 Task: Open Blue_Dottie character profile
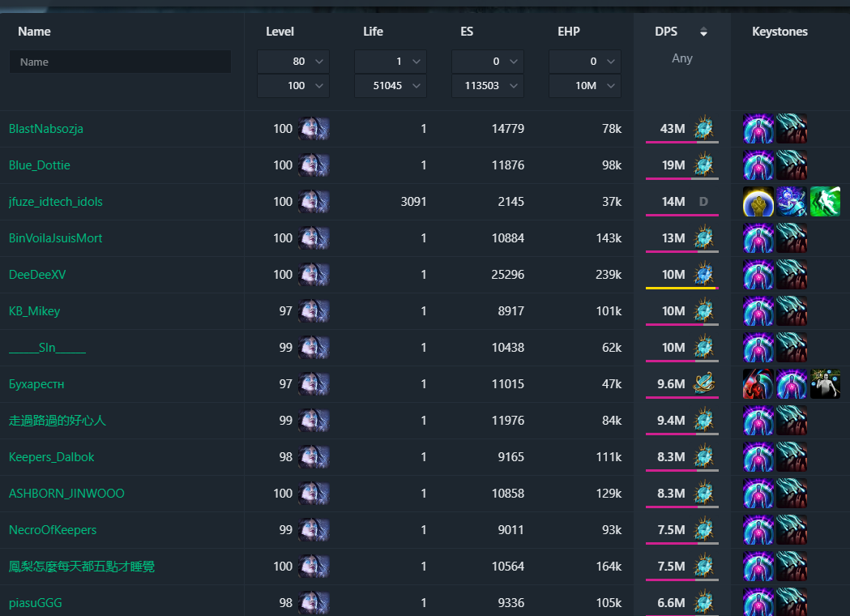click(x=40, y=165)
